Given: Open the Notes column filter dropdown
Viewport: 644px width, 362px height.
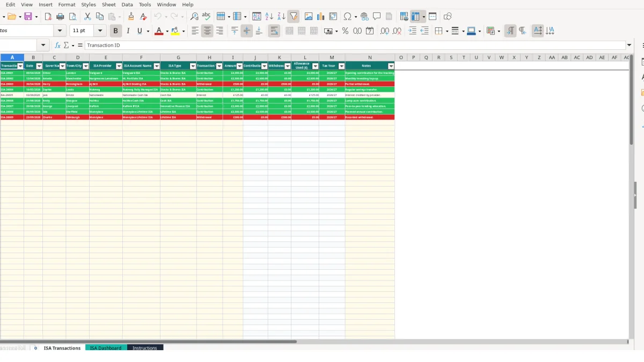Looking at the screenshot, I should 391,66.
